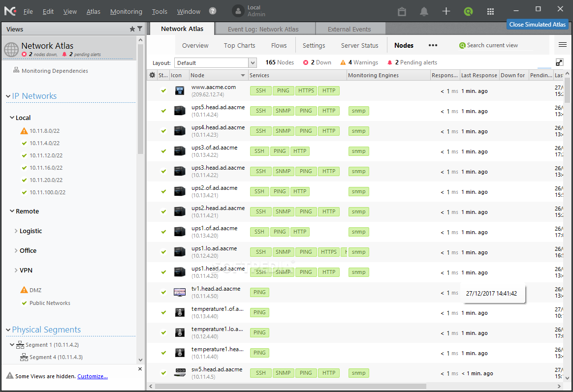Click the Local Admin user avatar
The height and width of the screenshot is (392, 573).
click(238, 11)
